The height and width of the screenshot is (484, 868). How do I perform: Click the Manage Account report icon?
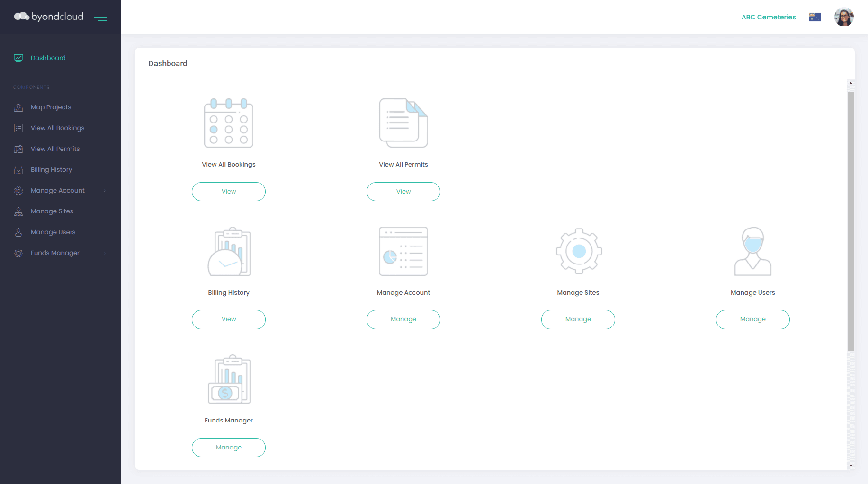[403, 251]
